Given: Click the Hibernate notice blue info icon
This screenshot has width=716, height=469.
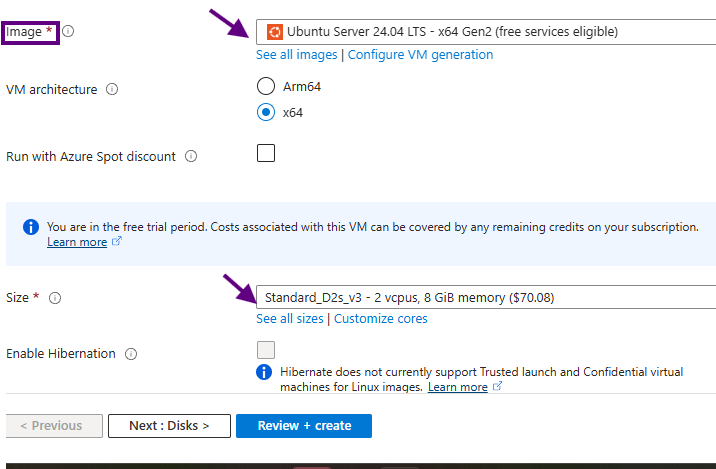Looking at the screenshot, I should pyautogui.click(x=264, y=372).
